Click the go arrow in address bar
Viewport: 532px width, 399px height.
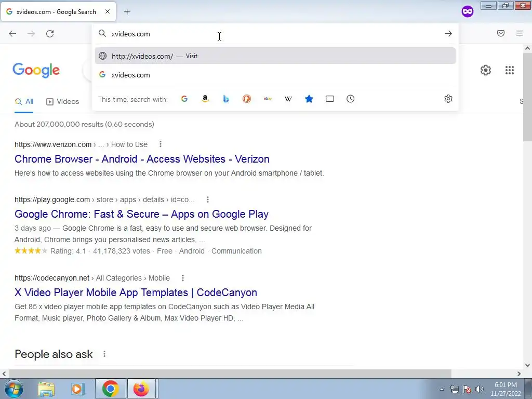click(x=448, y=34)
